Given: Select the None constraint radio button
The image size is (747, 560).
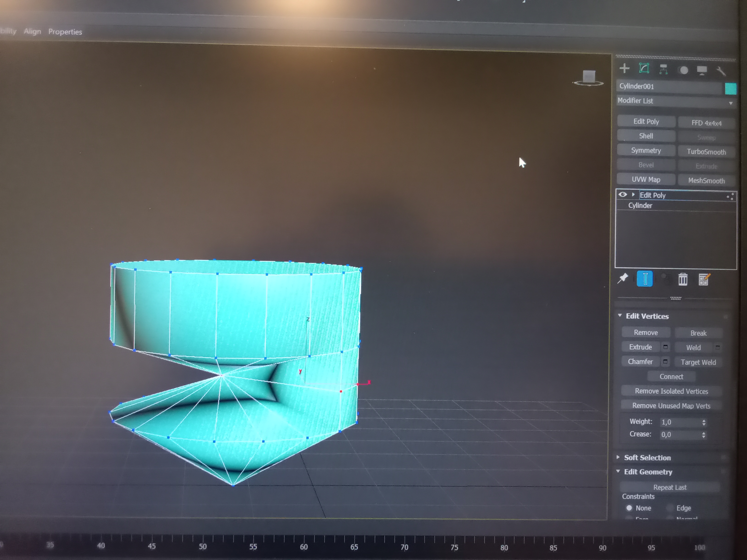Looking at the screenshot, I should (x=629, y=508).
